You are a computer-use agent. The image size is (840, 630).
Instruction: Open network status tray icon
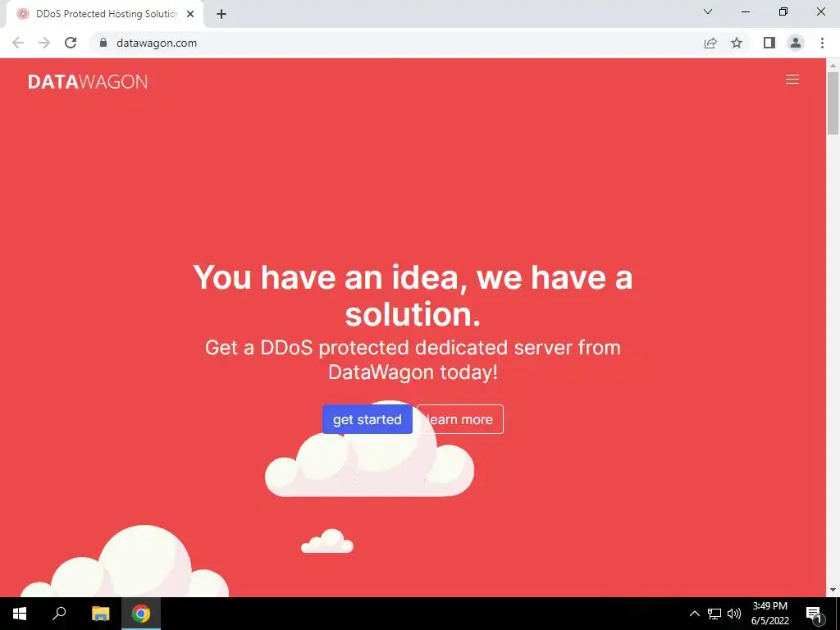[x=714, y=614]
